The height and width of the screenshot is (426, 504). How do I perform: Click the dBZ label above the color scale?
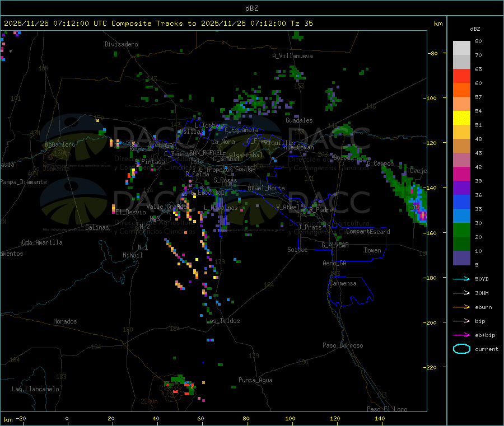click(x=475, y=29)
